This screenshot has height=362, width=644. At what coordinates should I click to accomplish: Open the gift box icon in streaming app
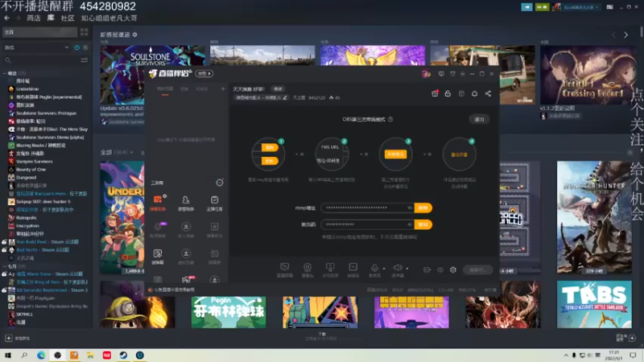[x=435, y=93]
